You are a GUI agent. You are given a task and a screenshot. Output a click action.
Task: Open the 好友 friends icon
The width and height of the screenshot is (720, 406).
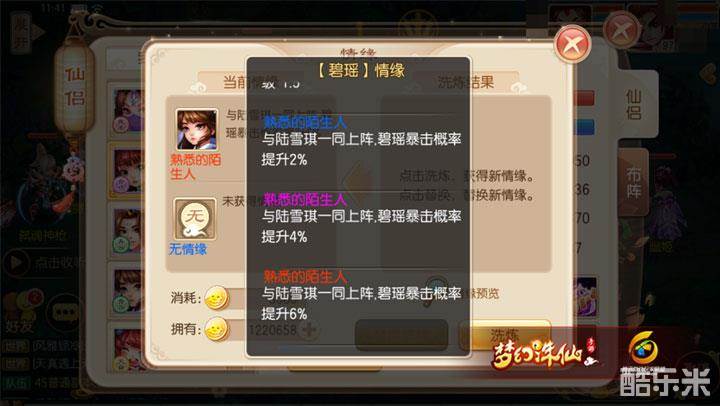20,309
